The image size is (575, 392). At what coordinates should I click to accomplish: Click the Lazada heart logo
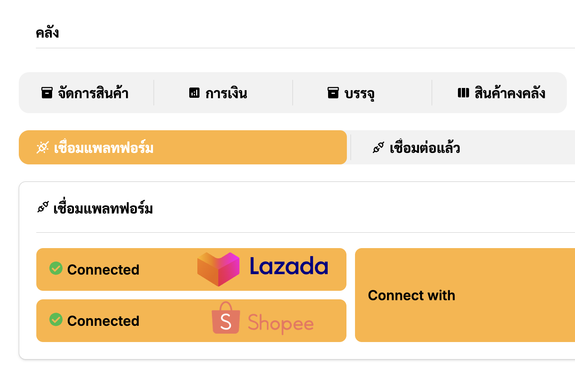(x=218, y=269)
